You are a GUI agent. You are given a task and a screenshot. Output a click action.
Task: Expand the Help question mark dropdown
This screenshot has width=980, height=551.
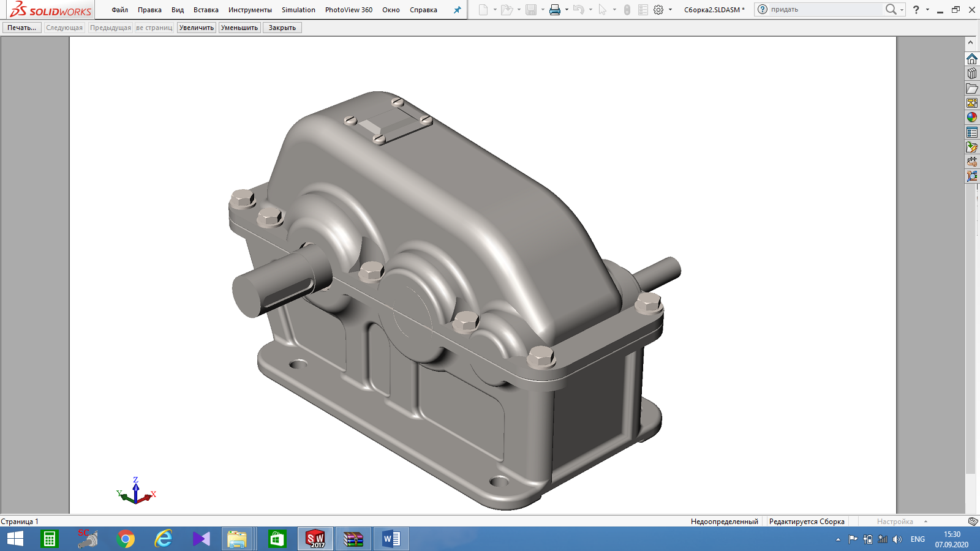pos(927,10)
